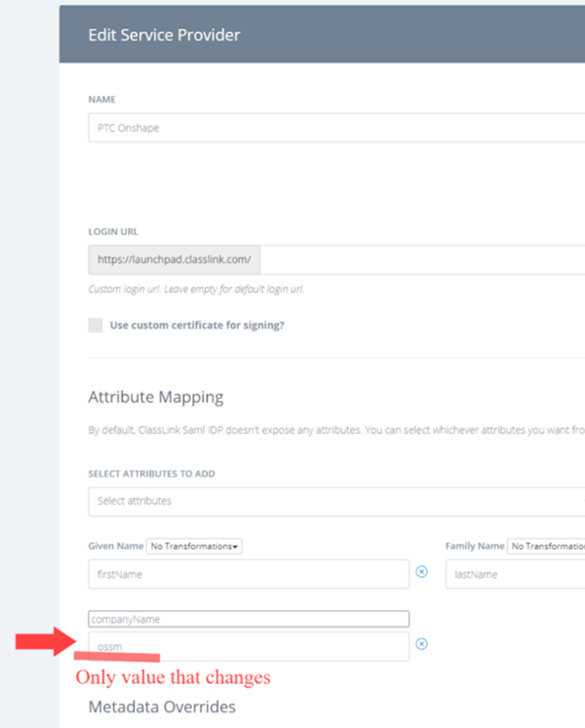Screen dimensions: 585x728
Task: Click the Edit Service Provider header title
Action: pos(164,35)
